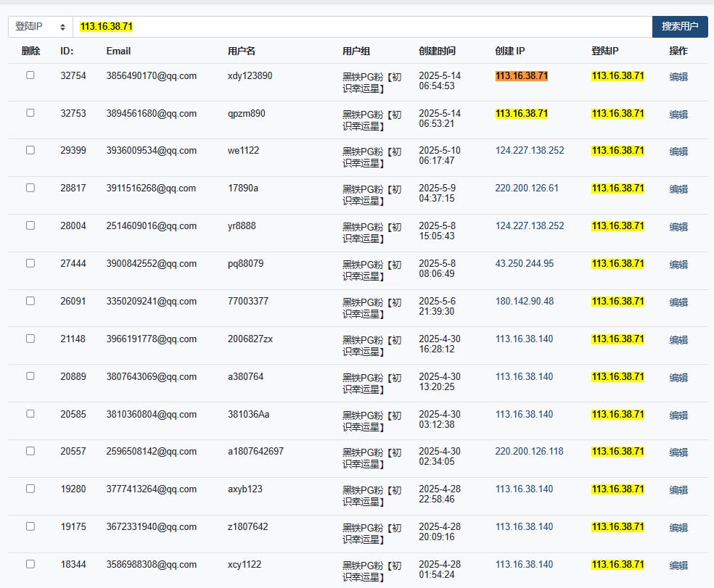Click orange-highlighted 创建 IP for ID 32754

[522, 76]
